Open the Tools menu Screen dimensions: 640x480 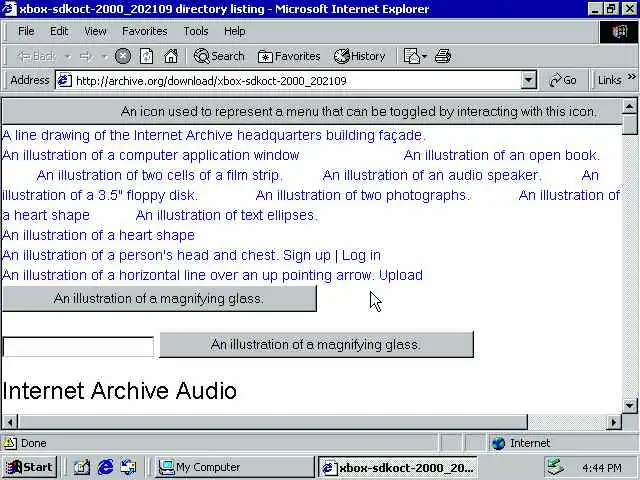click(x=196, y=31)
